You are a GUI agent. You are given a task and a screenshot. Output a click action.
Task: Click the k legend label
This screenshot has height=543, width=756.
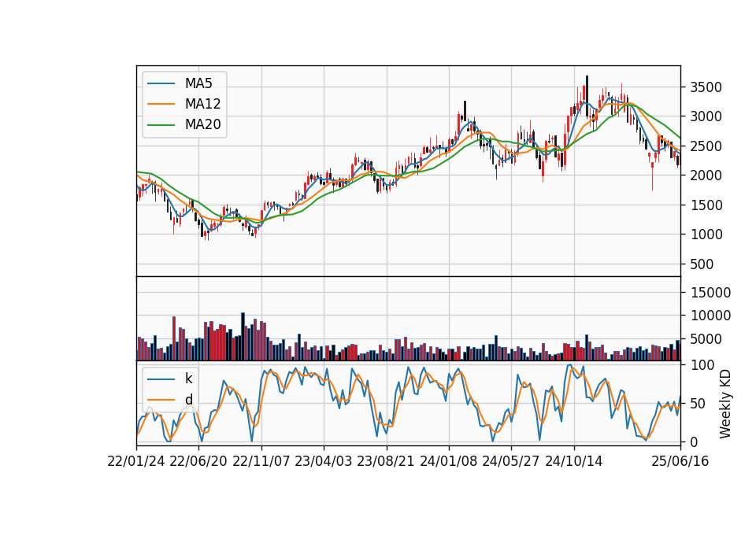tap(188, 379)
